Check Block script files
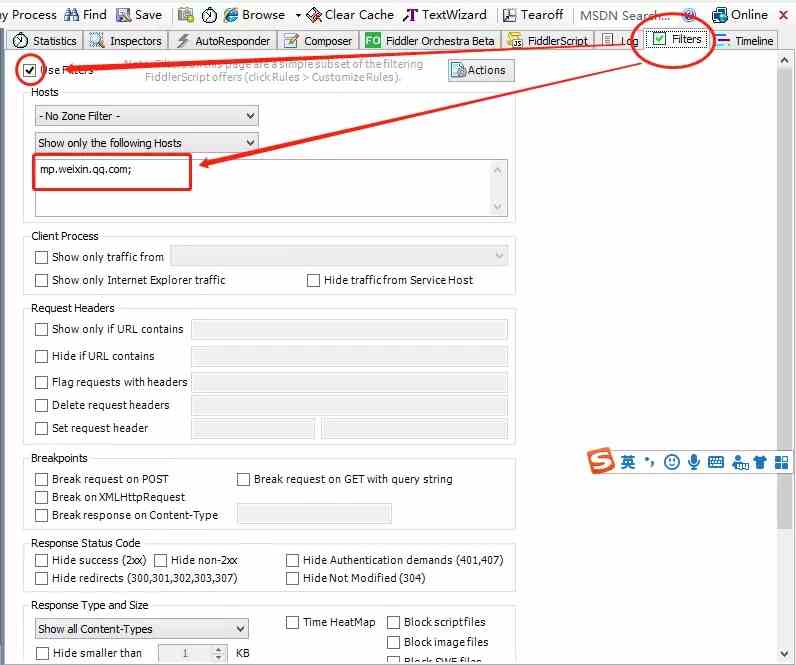The height and width of the screenshot is (665, 796). point(393,622)
